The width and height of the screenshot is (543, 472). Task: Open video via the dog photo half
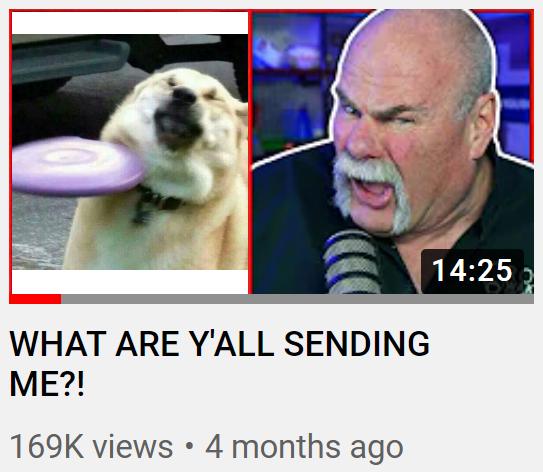130,152
